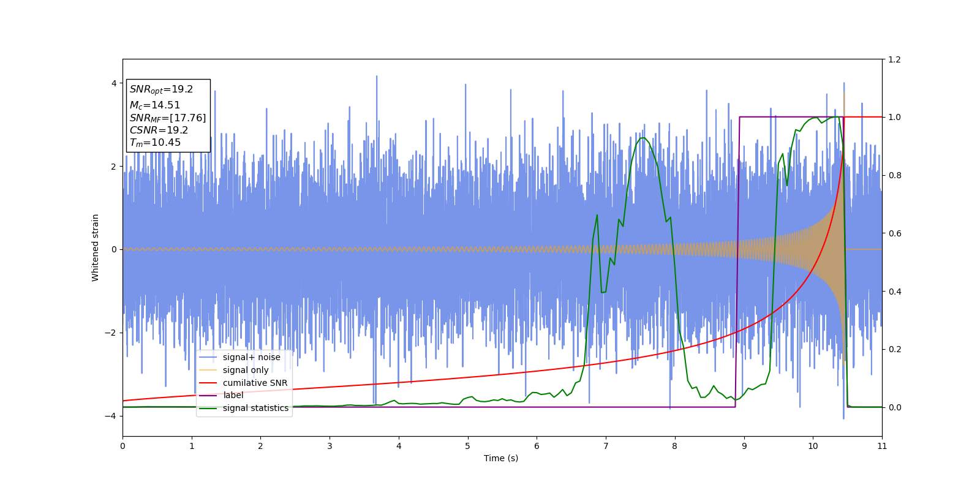Click the left axis tick label −4
This screenshot has width=980, height=490.
click(x=111, y=416)
